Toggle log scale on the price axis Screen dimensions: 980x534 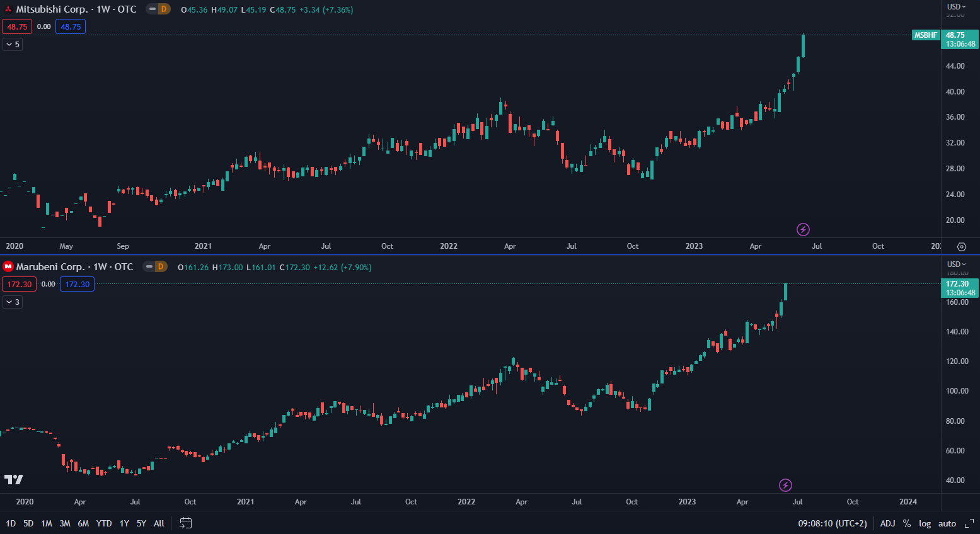tap(925, 523)
